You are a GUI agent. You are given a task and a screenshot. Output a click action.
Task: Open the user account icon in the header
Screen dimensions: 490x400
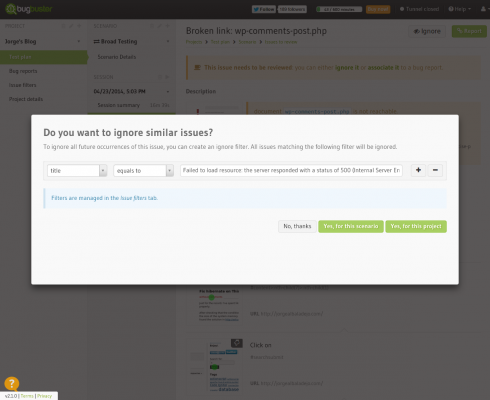[483, 9]
